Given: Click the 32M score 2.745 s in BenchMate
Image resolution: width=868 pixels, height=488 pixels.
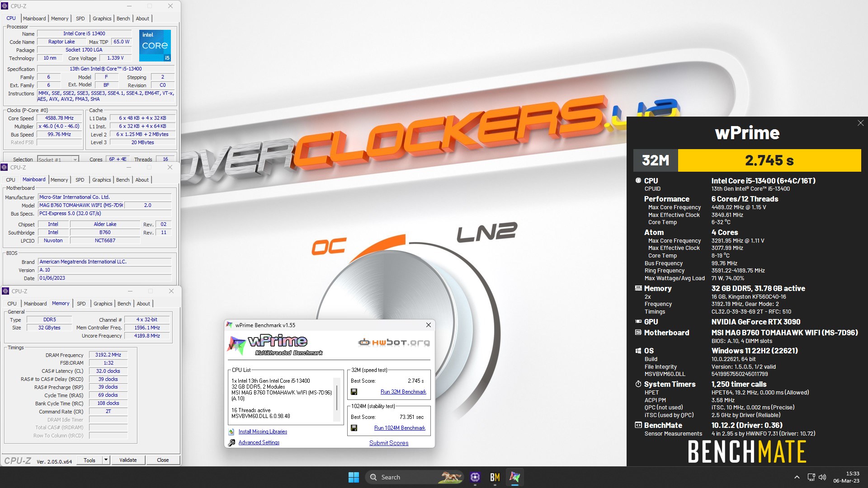Looking at the screenshot, I should [x=769, y=160].
